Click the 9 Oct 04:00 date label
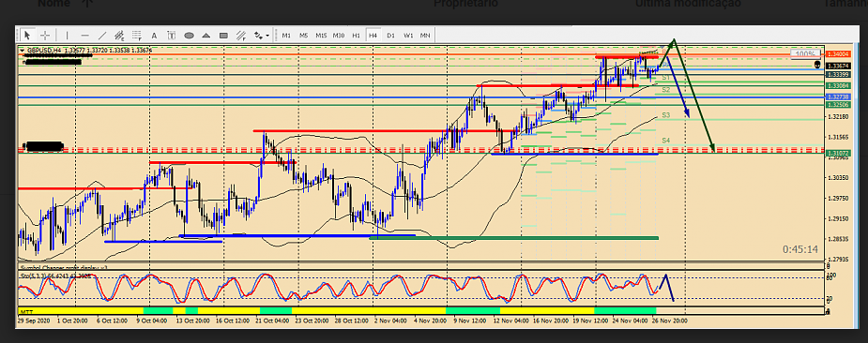Screen dimensions: 868x343 point(152,320)
